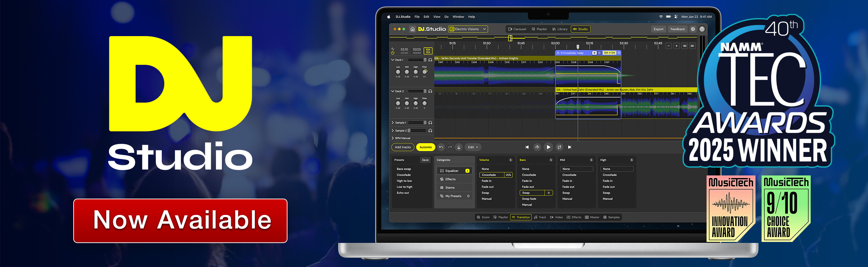The image size is (868, 267).
Task: Click the red Now Available button
Action: tap(180, 221)
